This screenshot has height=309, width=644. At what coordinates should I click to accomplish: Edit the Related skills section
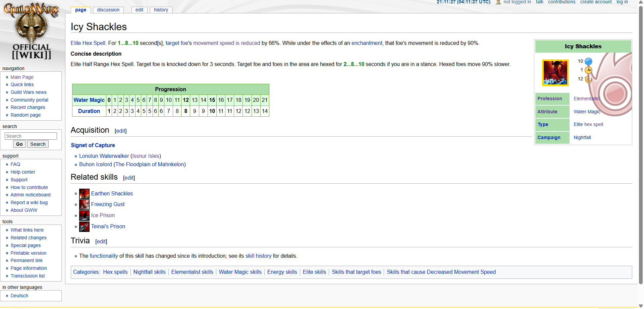(x=129, y=178)
